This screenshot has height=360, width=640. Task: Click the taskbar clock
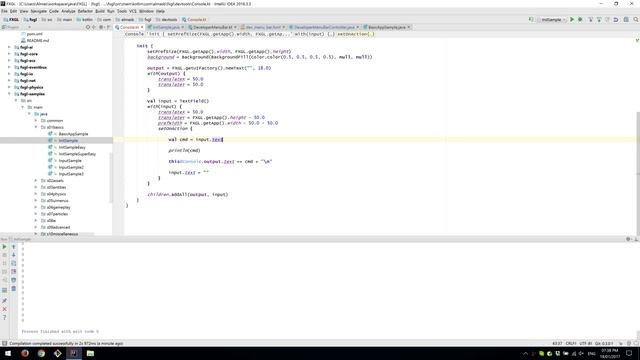tap(609, 353)
